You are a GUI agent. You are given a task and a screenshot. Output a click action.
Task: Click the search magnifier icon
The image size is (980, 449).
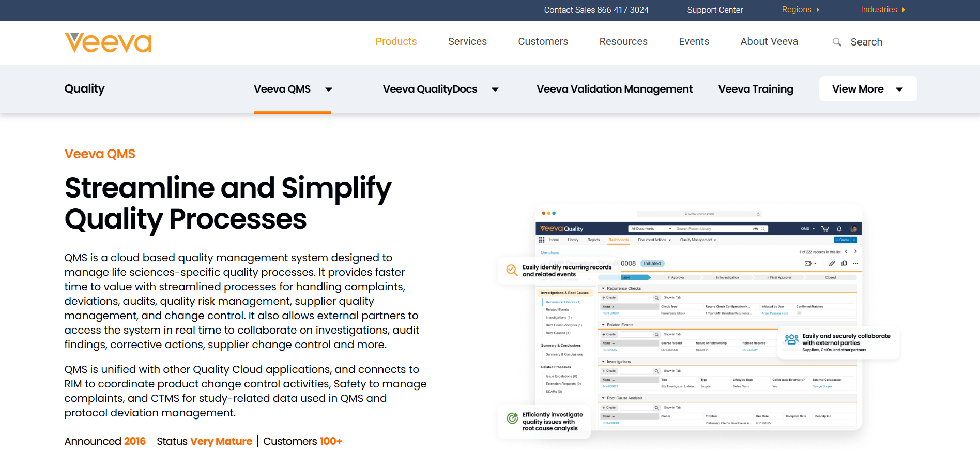click(837, 42)
